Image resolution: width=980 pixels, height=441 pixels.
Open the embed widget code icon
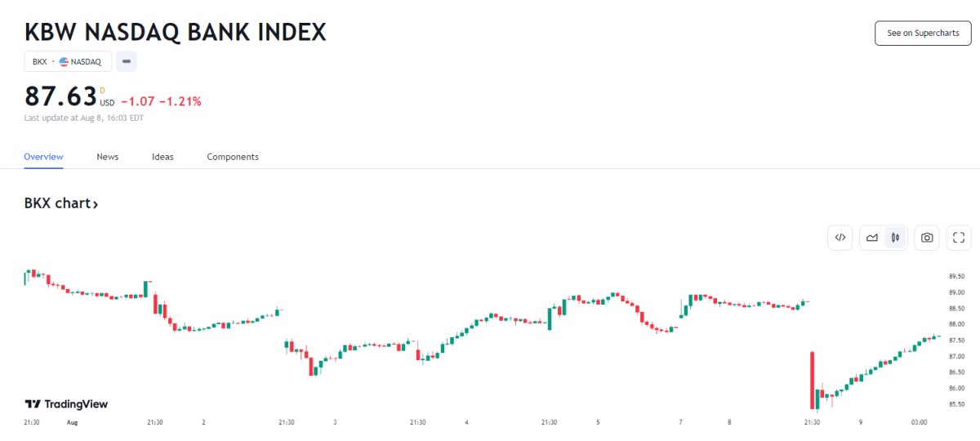click(x=840, y=238)
